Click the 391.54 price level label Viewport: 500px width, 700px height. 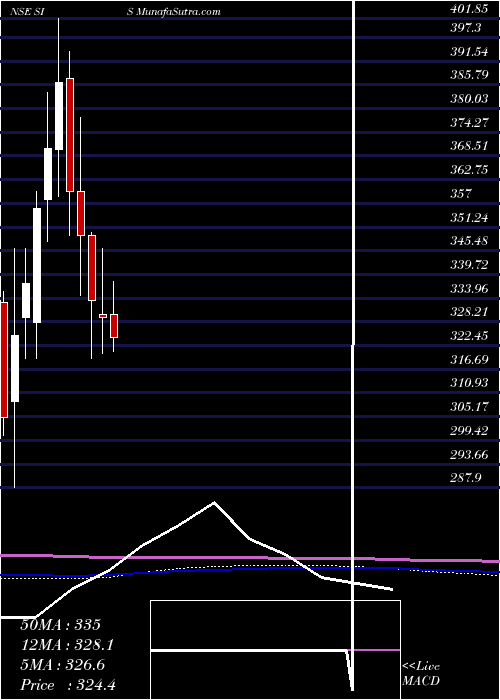click(x=470, y=52)
